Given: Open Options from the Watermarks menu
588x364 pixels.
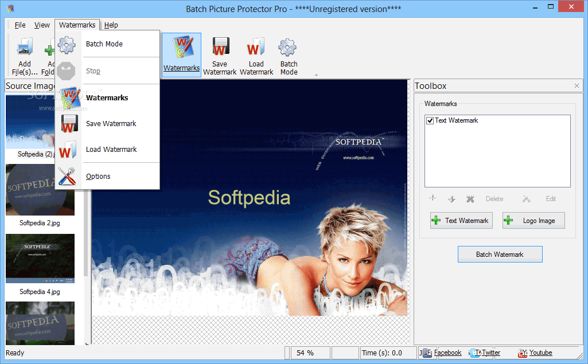Looking at the screenshot, I should point(108,176).
